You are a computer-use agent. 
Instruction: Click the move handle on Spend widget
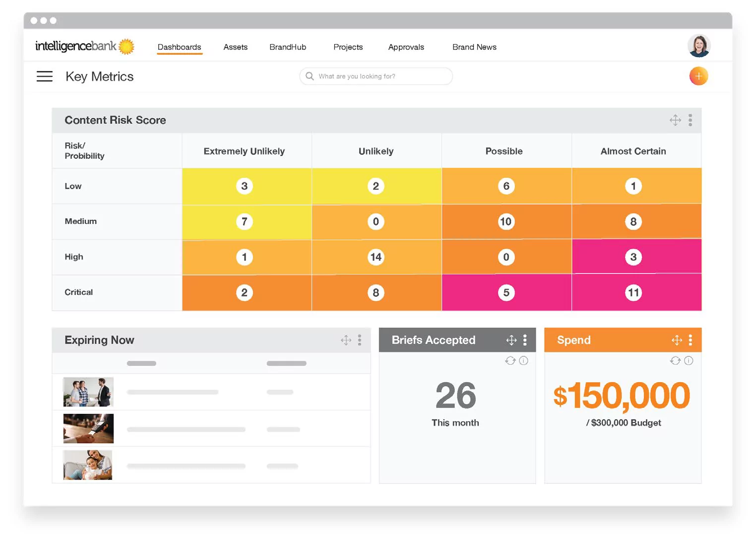[677, 340]
